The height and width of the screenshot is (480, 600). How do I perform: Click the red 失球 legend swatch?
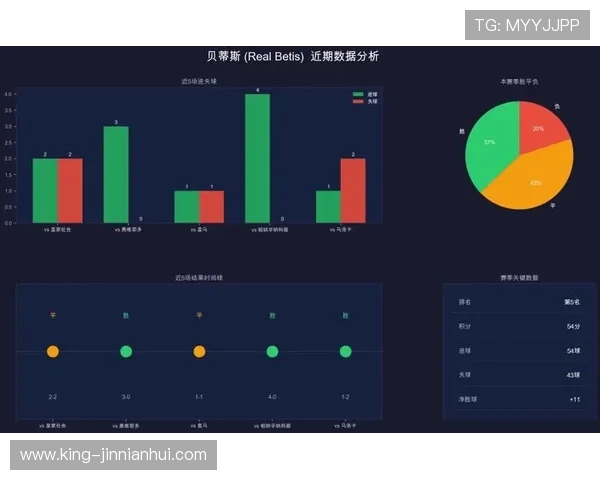pos(358,101)
